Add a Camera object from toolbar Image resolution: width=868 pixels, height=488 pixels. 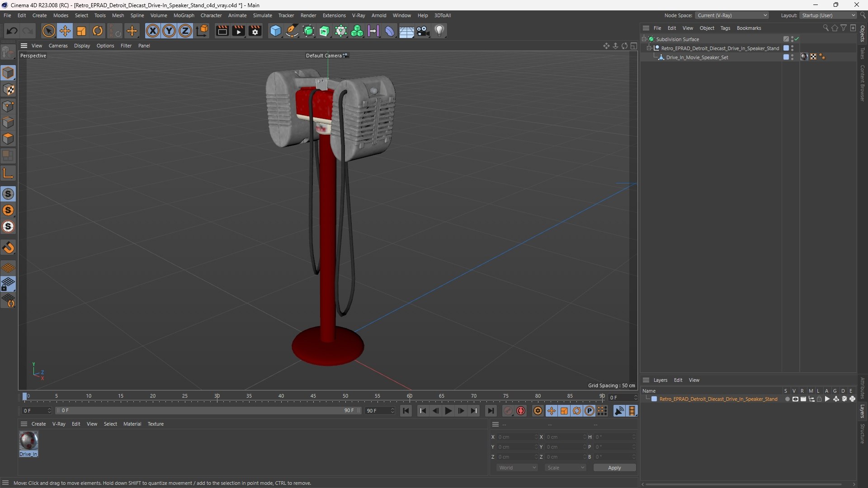pyautogui.click(x=423, y=31)
